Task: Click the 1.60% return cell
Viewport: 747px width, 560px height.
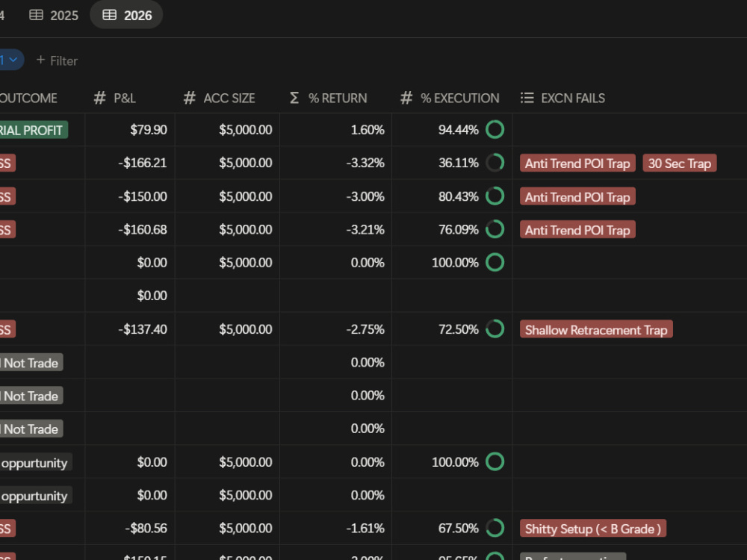Action: point(336,129)
